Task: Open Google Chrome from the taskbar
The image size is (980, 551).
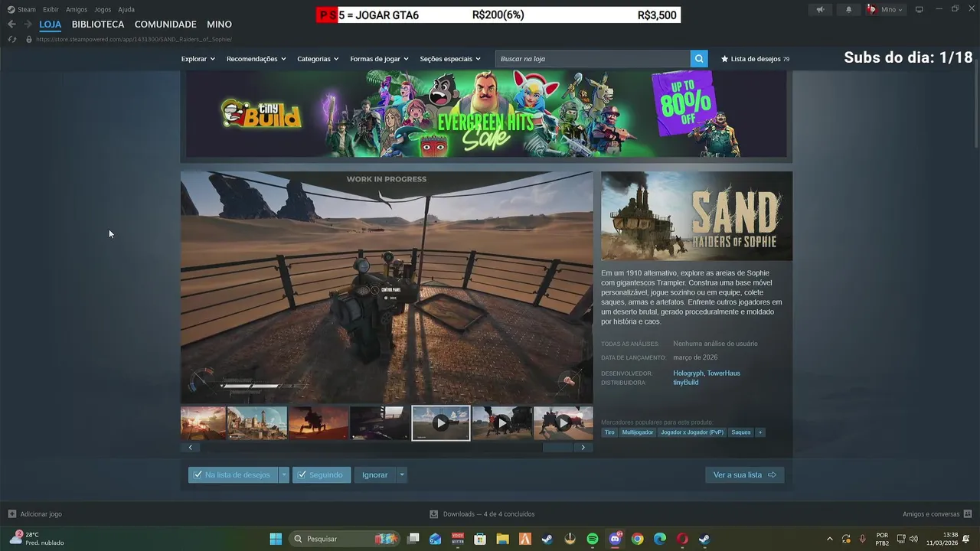Action: pyautogui.click(x=637, y=539)
